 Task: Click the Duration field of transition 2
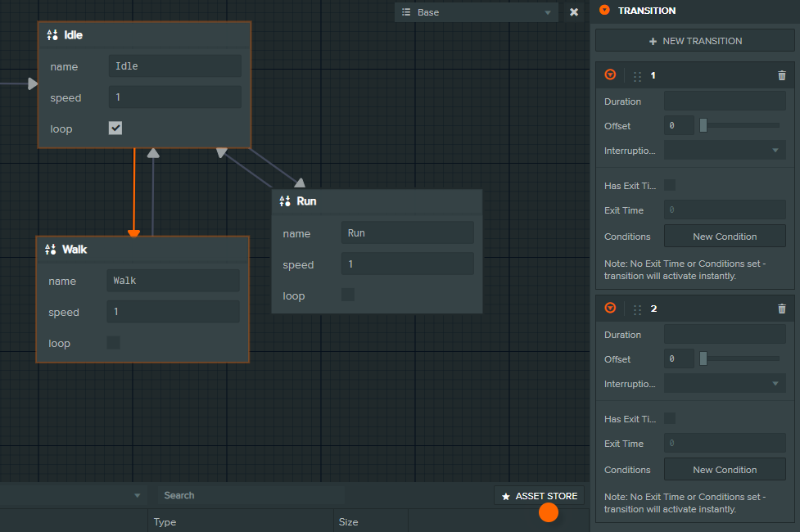[x=724, y=335]
